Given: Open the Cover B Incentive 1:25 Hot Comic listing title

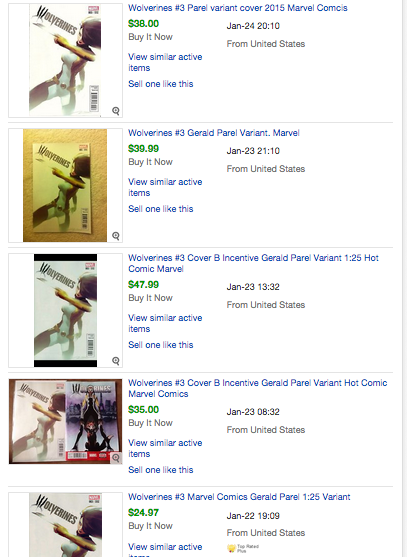Looking at the screenshot, I should tap(253, 263).
